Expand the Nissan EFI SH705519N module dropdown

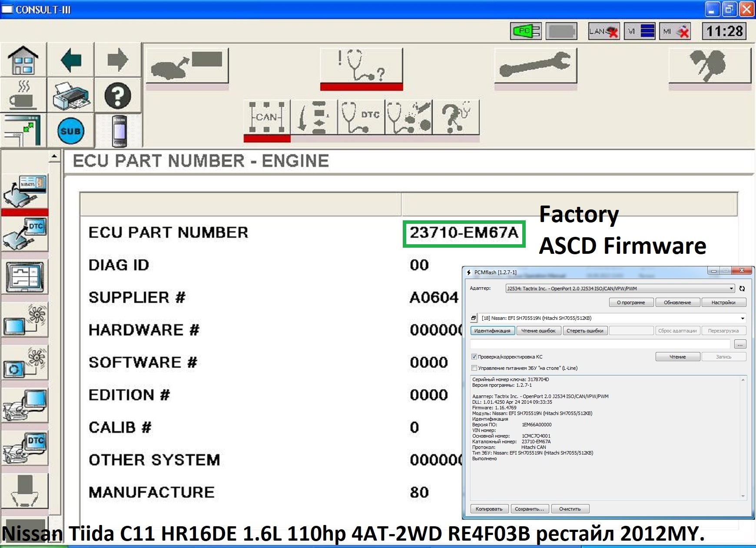click(x=743, y=318)
